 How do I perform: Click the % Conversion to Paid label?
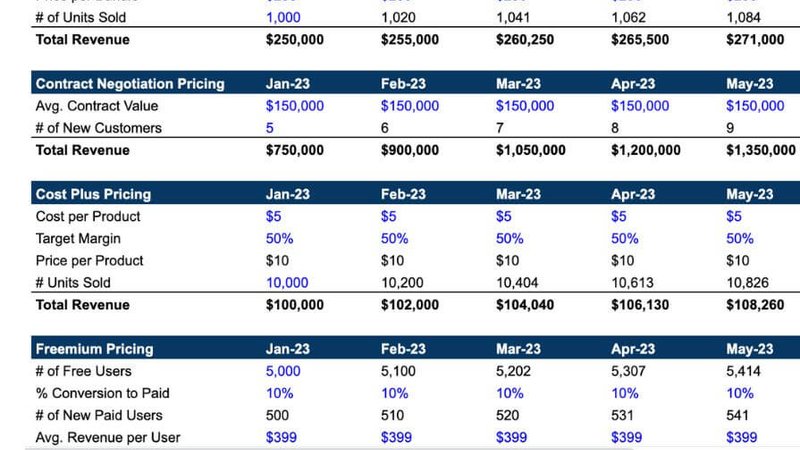(x=99, y=393)
